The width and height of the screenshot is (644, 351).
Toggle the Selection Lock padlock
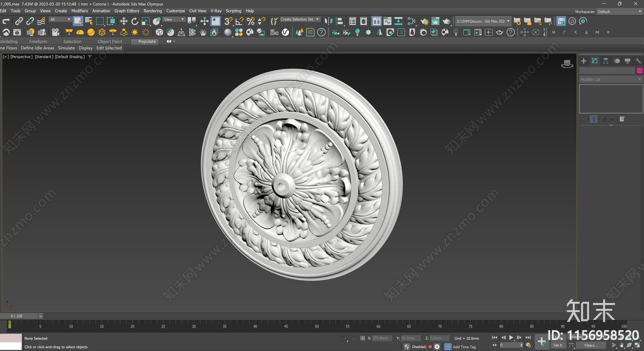click(x=353, y=339)
